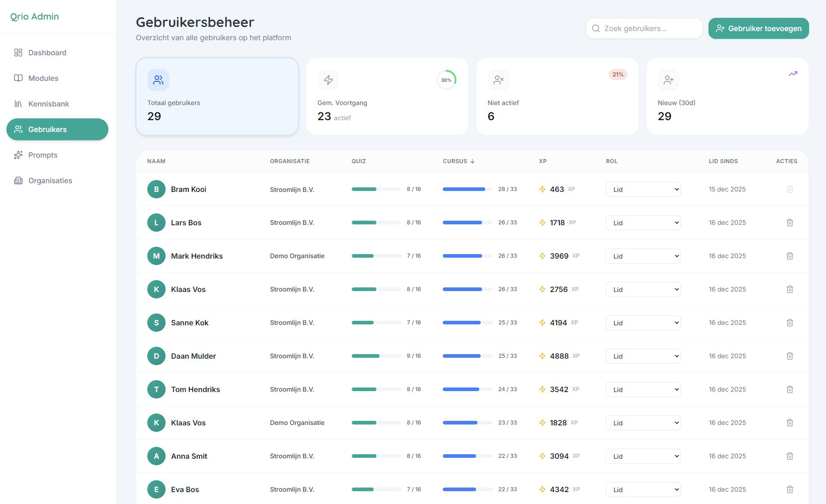This screenshot has width=826, height=504.
Task: Delete Lars Bos using the trash icon
Action: coord(790,223)
